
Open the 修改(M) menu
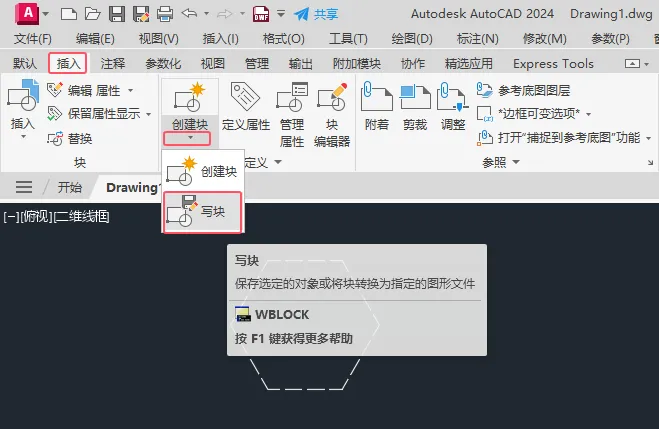pos(545,39)
